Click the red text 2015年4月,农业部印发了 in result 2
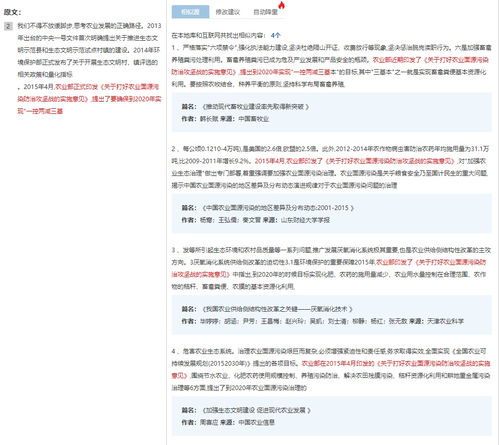This screenshot has width=499, height=445. (x=289, y=161)
